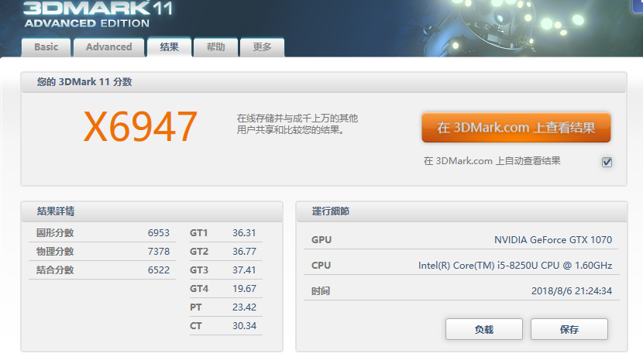This screenshot has width=643, height=364.
Task: Open the 更多 tab
Action: 262,47
